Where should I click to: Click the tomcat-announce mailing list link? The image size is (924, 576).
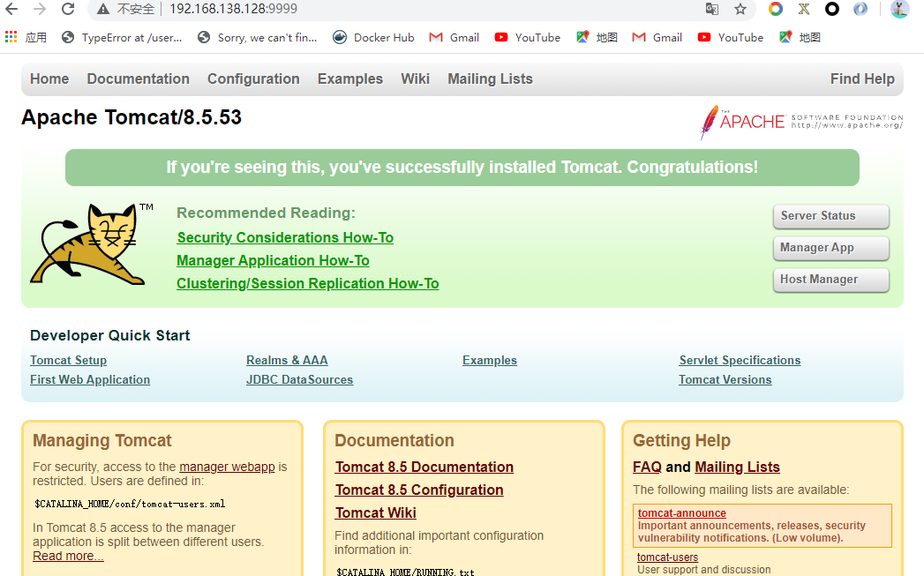coord(681,512)
